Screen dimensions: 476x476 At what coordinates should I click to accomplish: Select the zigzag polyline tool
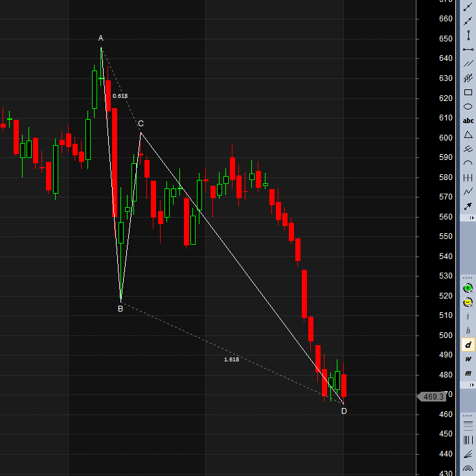point(468,192)
